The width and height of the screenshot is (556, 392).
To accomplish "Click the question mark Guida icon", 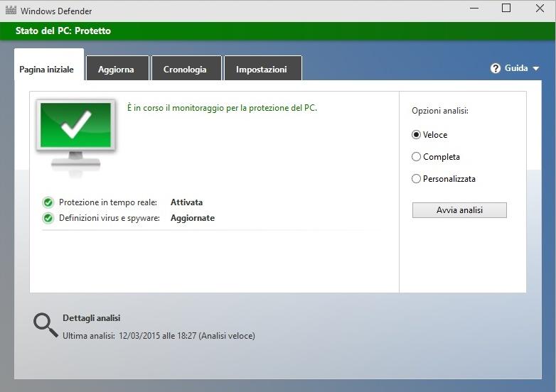I will (x=496, y=68).
